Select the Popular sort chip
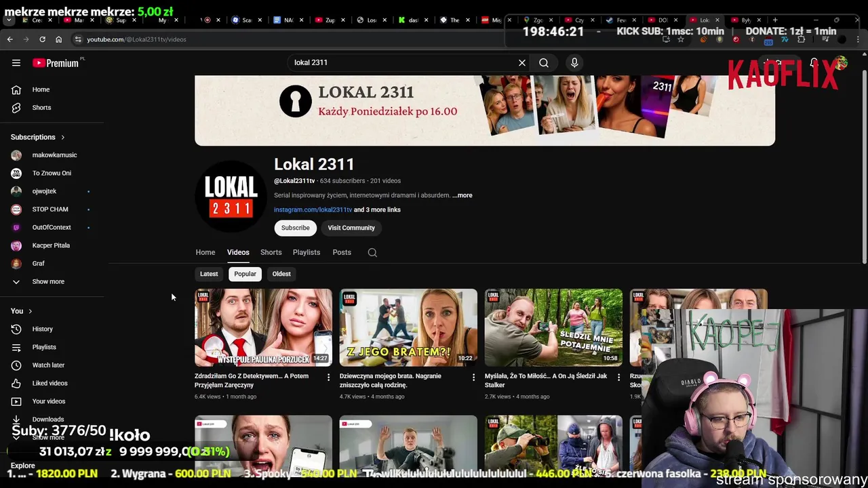868x488 pixels. (x=245, y=274)
